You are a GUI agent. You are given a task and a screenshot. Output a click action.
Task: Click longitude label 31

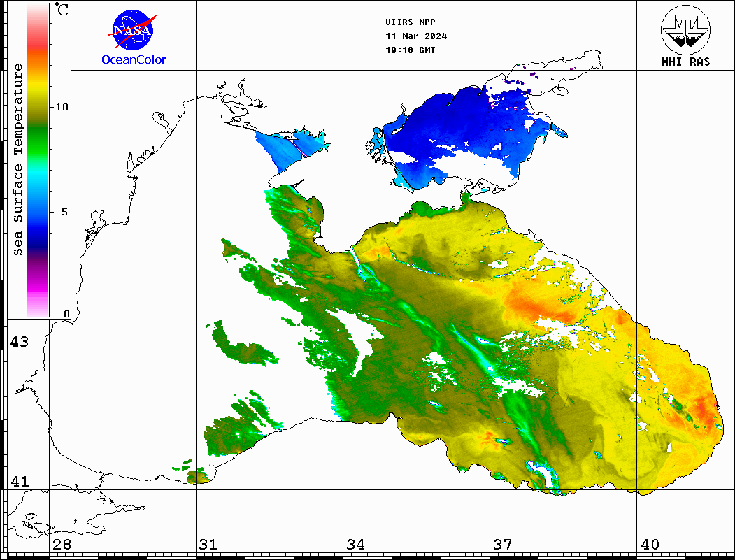tap(208, 544)
